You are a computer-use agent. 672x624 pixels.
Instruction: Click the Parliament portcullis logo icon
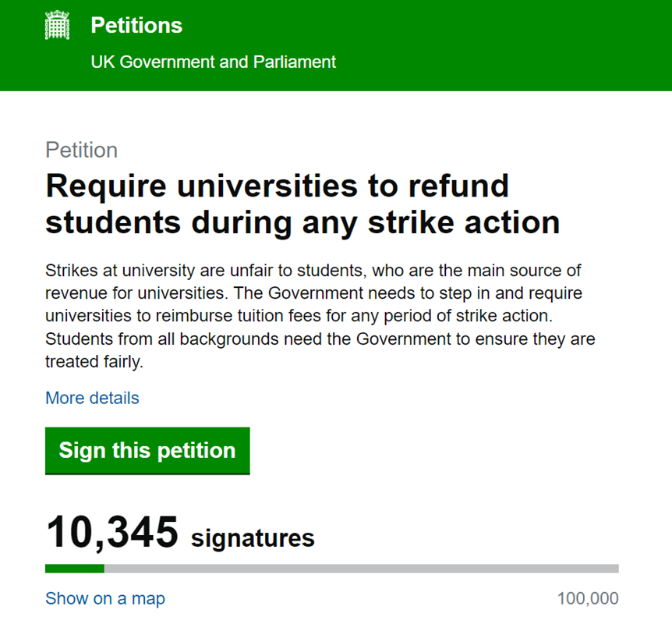[57, 25]
